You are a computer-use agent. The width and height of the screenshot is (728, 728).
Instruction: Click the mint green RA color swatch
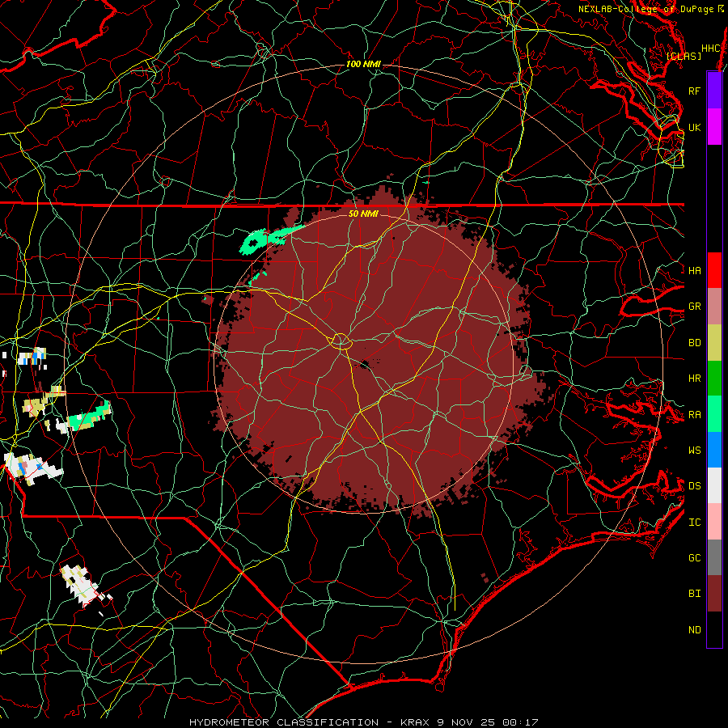pyautogui.click(x=714, y=414)
